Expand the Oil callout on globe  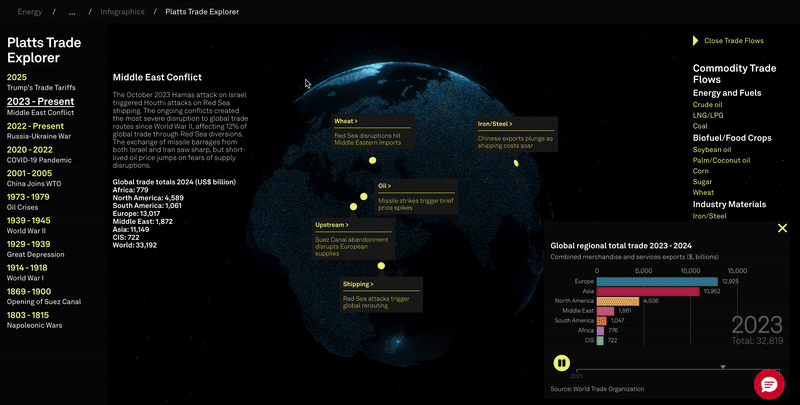coord(384,186)
